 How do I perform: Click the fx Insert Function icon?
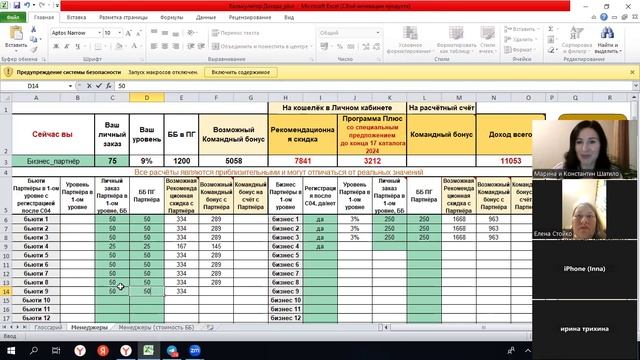[x=109, y=86]
